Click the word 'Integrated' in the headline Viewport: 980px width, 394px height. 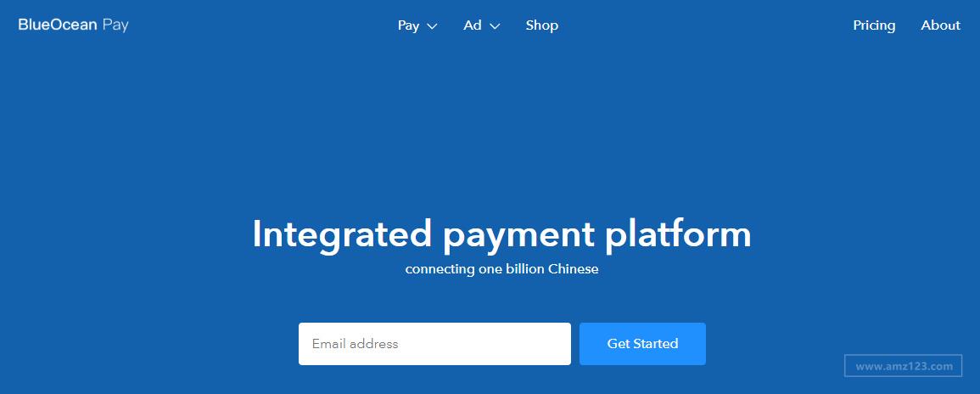(343, 235)
